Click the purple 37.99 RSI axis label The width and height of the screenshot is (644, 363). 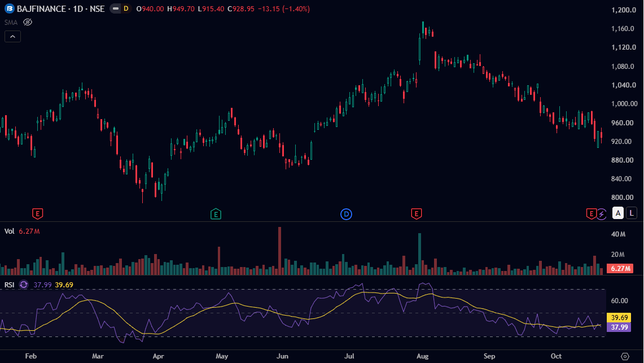pyautogui.click(x=619, y=327)
